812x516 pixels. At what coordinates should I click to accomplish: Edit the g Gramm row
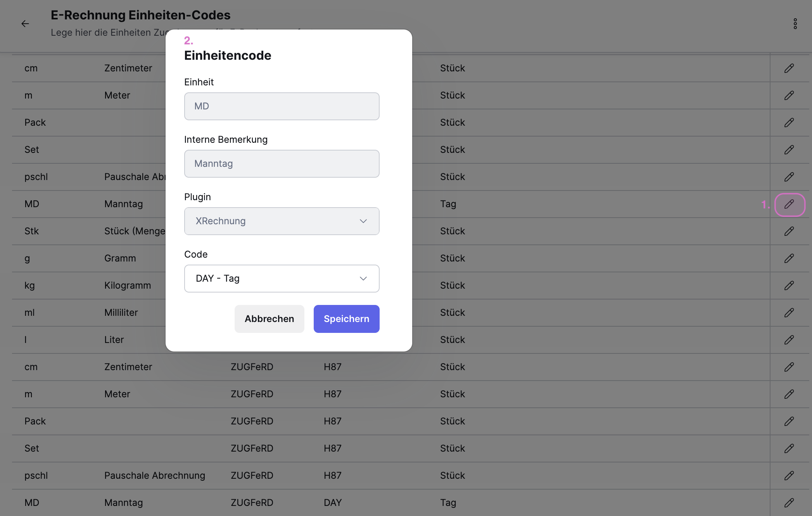(789, 258)
